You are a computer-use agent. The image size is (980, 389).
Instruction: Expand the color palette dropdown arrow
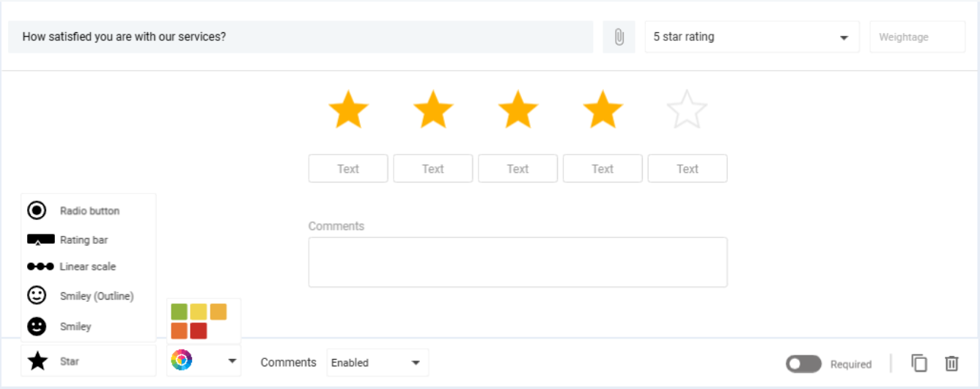(x=232, y=360)
